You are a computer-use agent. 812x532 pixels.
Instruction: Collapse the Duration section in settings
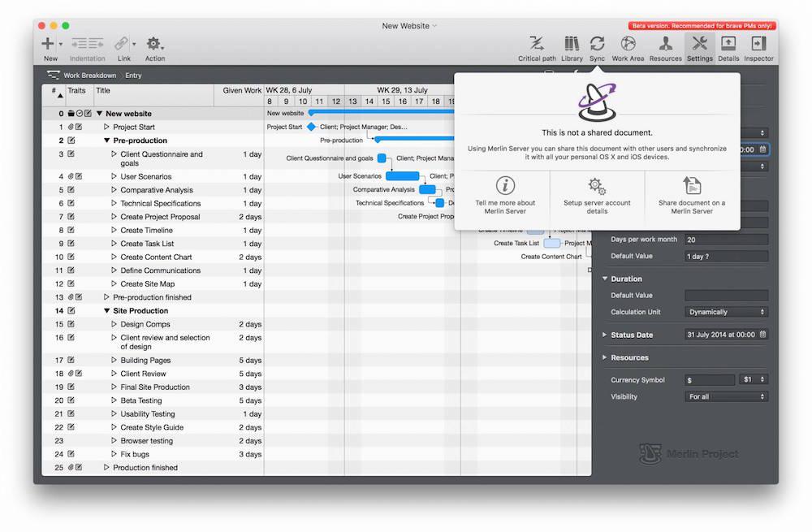pyautogui.click(x=604, y=279)
